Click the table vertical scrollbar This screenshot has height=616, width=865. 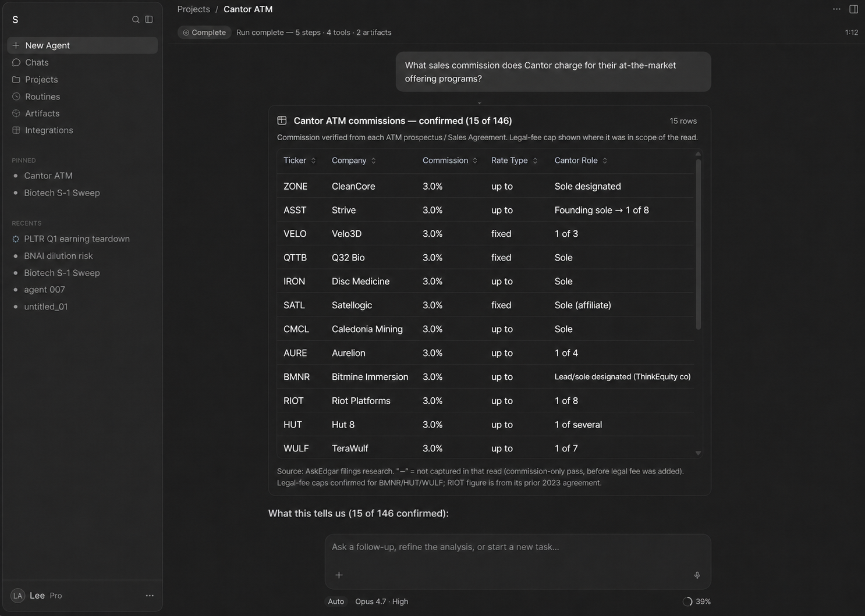[698, 244]
